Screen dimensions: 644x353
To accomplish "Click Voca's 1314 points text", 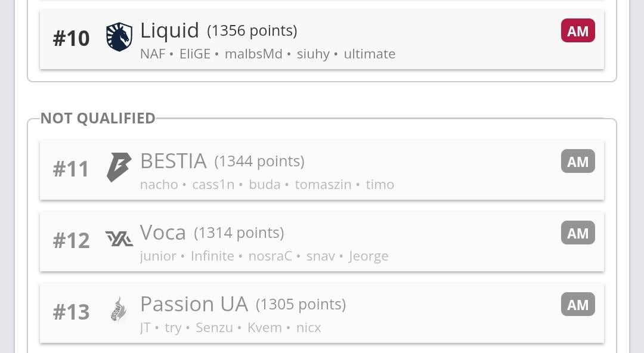I will coord(239,233).
